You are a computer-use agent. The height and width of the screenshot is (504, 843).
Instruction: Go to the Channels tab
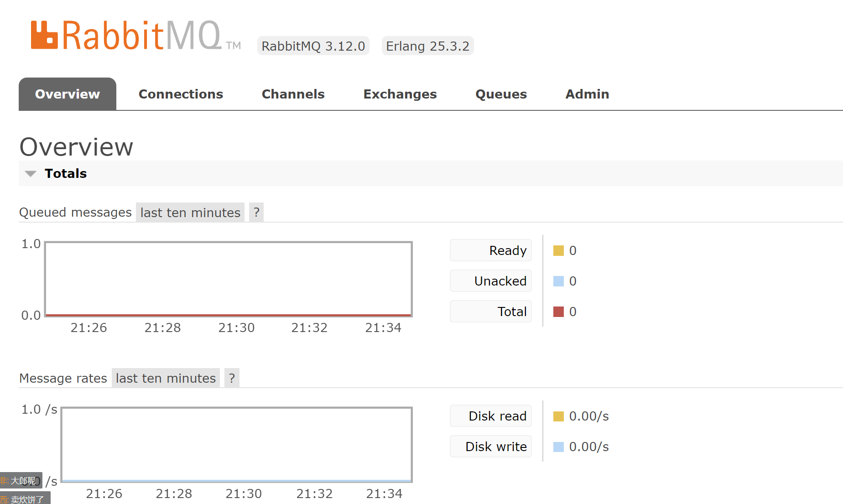pos(293,94)
